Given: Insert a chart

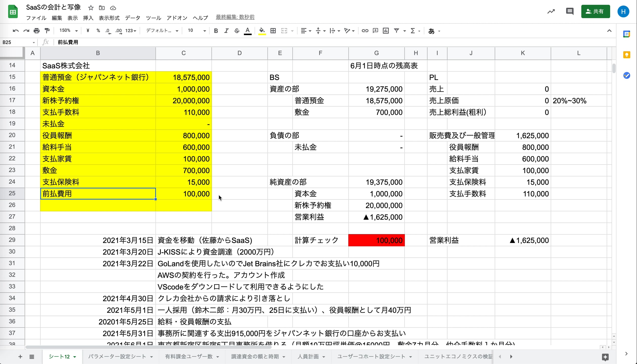Looking at the screenshot, I should tap(385, 31).
